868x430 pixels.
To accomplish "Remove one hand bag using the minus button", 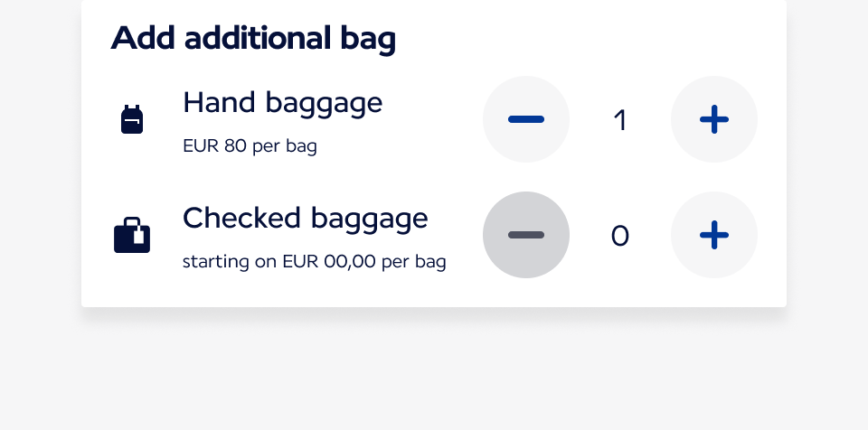I will (526, 119).
